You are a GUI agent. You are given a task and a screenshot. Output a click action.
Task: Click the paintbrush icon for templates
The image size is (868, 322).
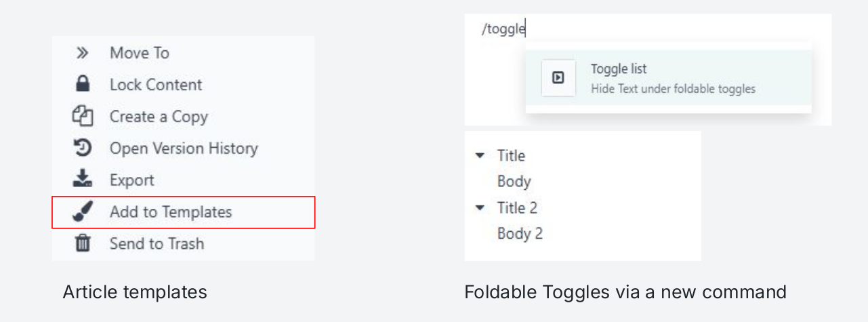coord(82,212)
